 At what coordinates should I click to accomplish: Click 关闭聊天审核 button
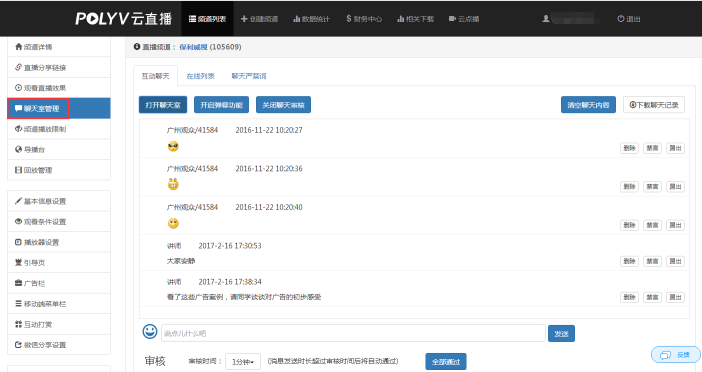click(283, 105)
